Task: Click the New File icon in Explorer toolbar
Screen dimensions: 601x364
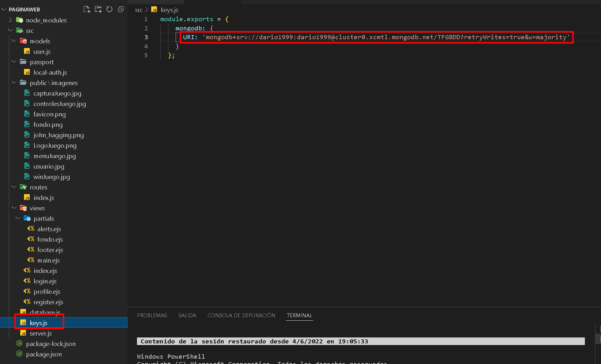Action: (87, 9)
